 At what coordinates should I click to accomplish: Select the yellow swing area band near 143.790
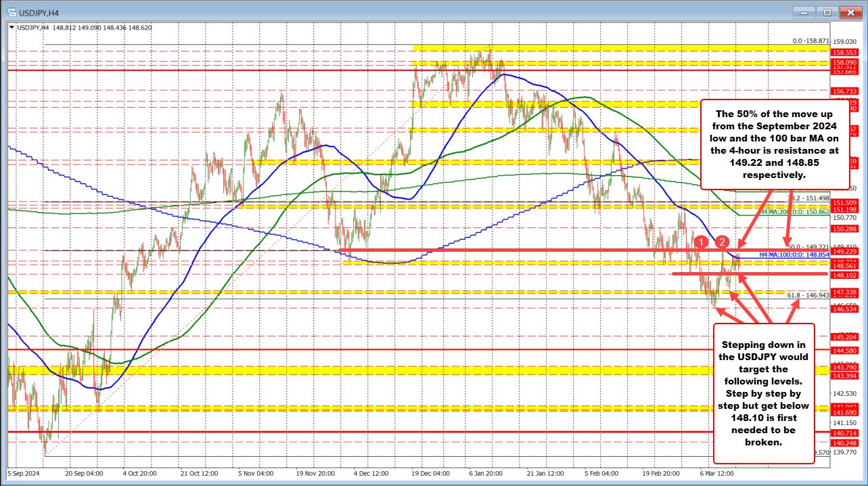pos(406,371)
